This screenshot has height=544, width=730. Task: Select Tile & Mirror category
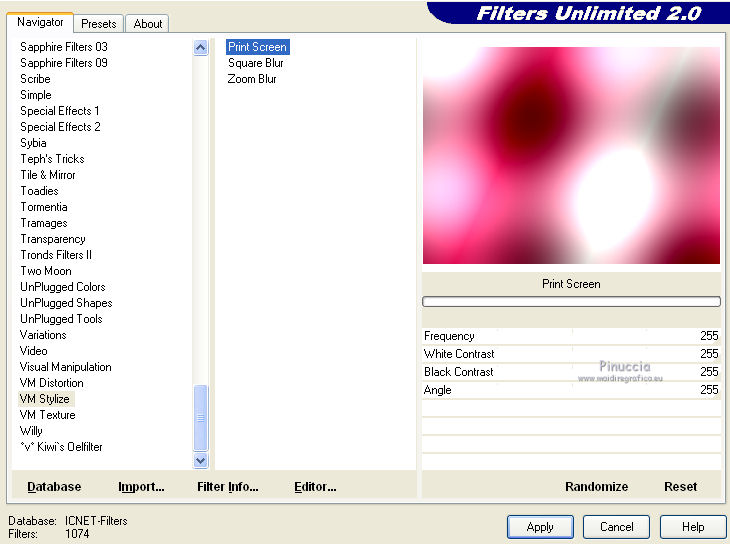48,175
